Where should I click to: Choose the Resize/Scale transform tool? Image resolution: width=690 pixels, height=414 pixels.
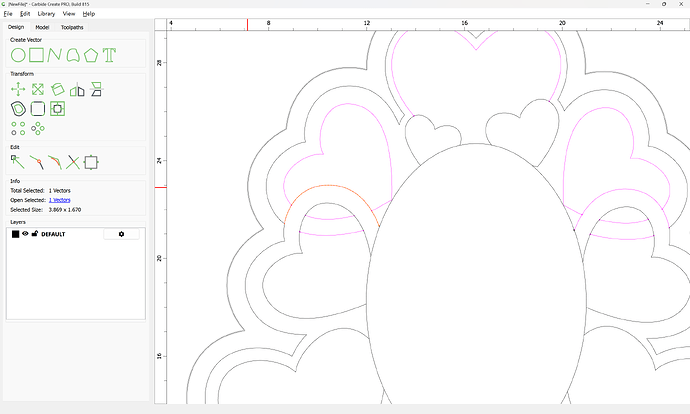click(38, 89)
